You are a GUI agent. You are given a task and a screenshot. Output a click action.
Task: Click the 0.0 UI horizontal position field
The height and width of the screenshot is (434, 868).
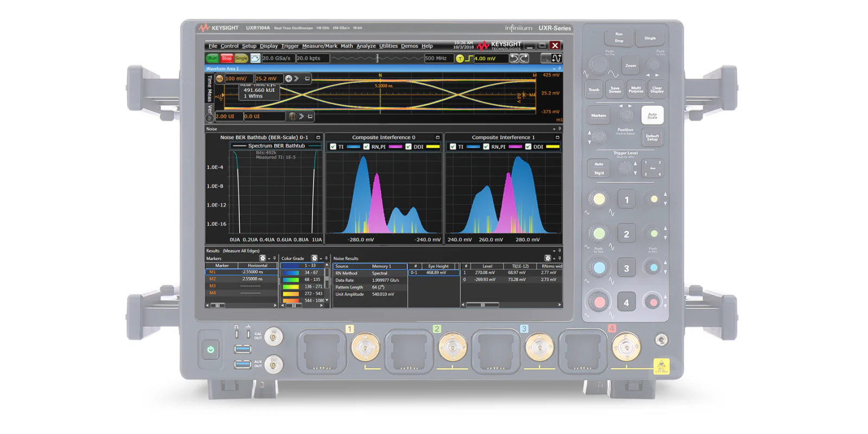click(264, 116)
